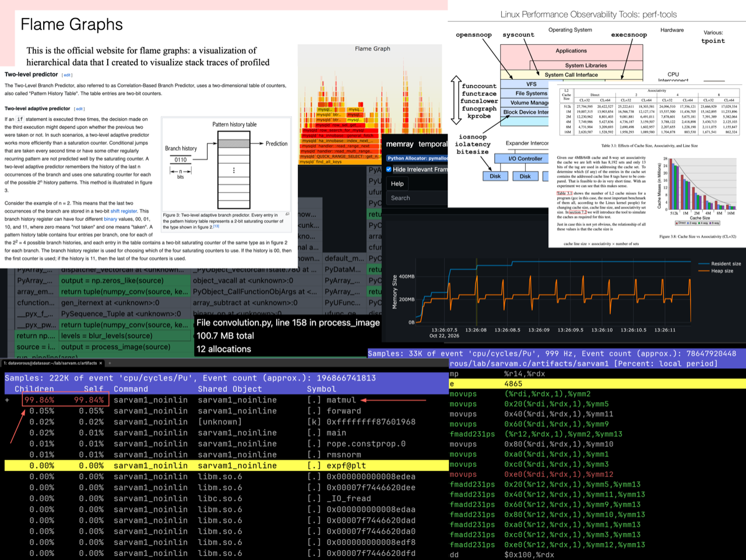Open the section 7.2 reference link
The width and height of the screenshot is (746, 560).
pyautogui.click(x=578, y=212)
